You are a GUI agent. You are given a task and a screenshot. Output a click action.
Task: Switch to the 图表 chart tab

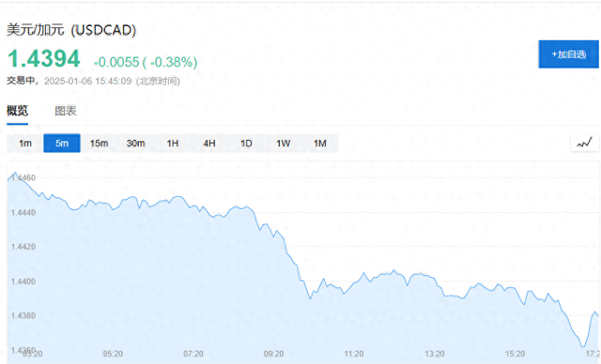pyautogui.click(x=66, y=111)
